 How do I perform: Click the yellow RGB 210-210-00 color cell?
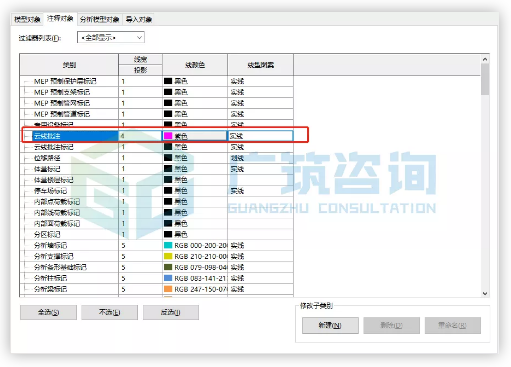(x=195, y=256)
